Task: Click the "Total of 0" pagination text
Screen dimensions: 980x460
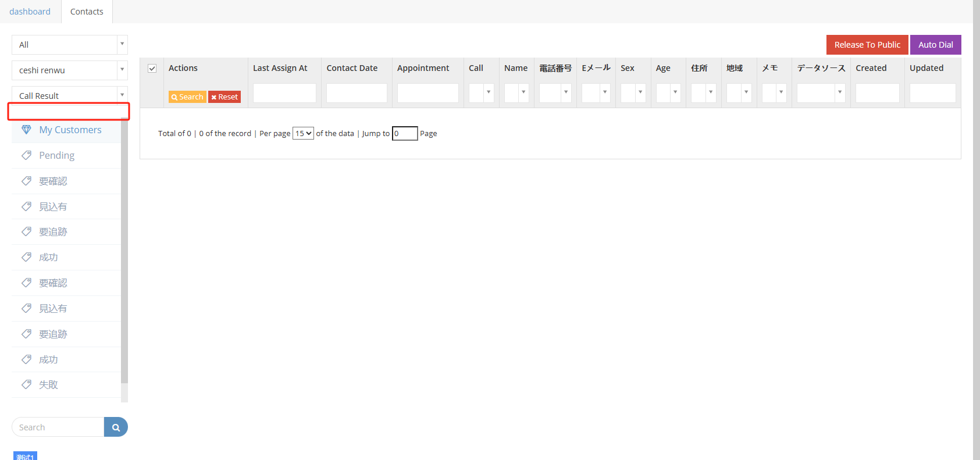Action: coord(174,133)
